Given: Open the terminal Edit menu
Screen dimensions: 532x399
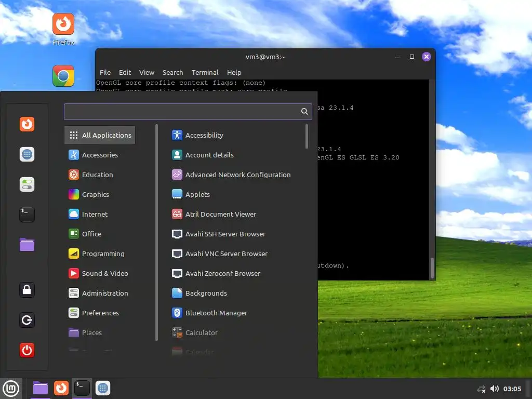Looking at the screenshot, I should pyautogui.click(x=125, y=72).
